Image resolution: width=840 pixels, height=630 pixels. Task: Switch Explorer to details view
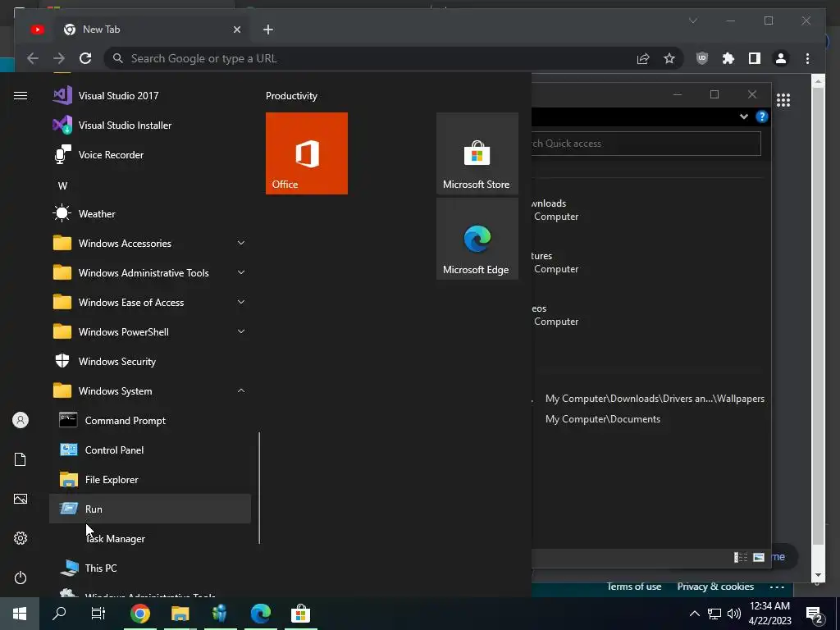(x=741, y=558)
